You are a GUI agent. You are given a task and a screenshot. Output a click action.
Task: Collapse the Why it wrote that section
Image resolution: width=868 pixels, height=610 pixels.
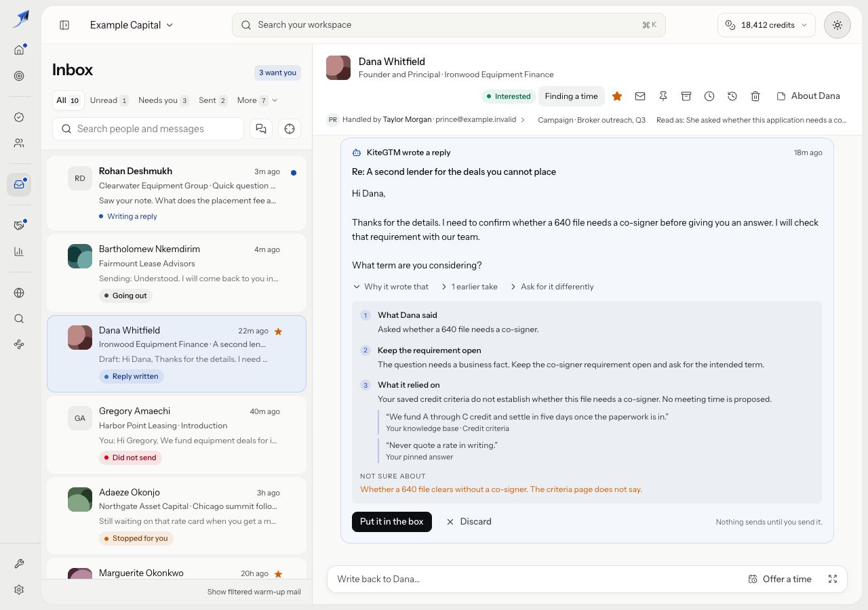click(x=391, y=287)
